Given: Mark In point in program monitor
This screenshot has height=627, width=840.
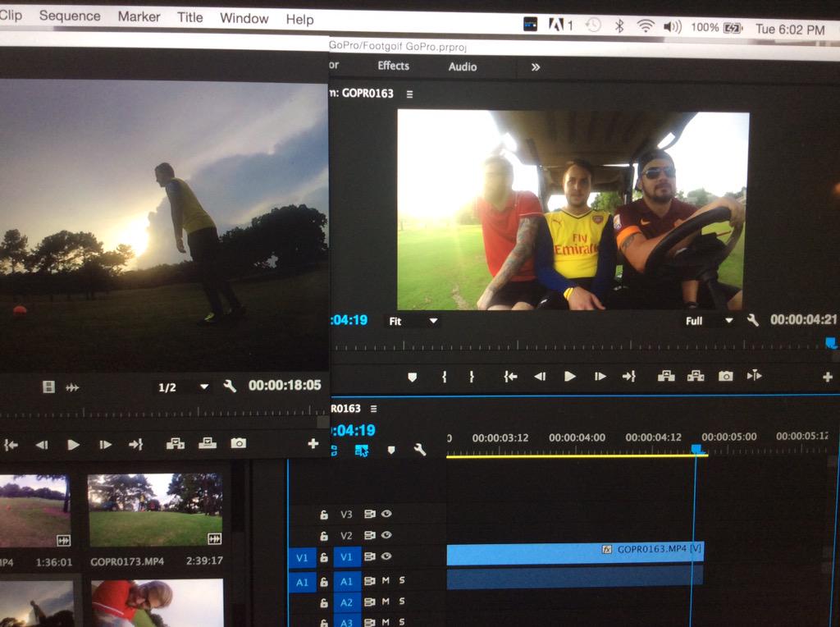Looking at the screenshot, I should (444, 377).
